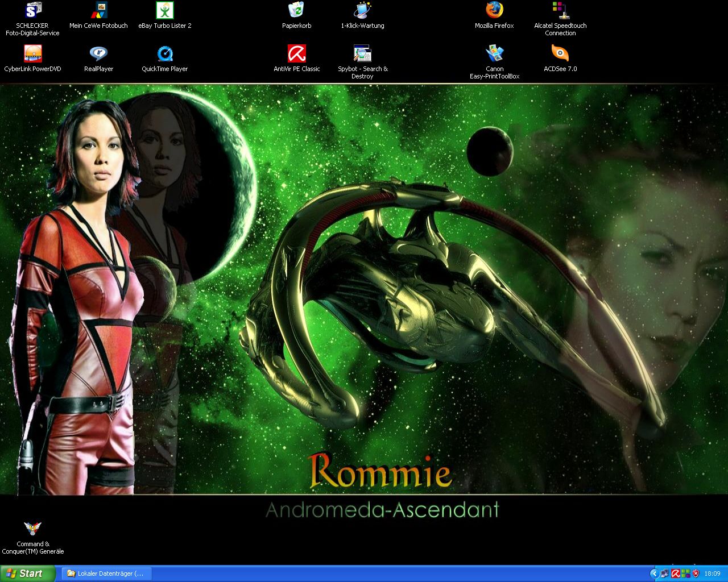The image size is (728, 582).
Task: Open the Windows Start menu
Action: tap(28, 573)
